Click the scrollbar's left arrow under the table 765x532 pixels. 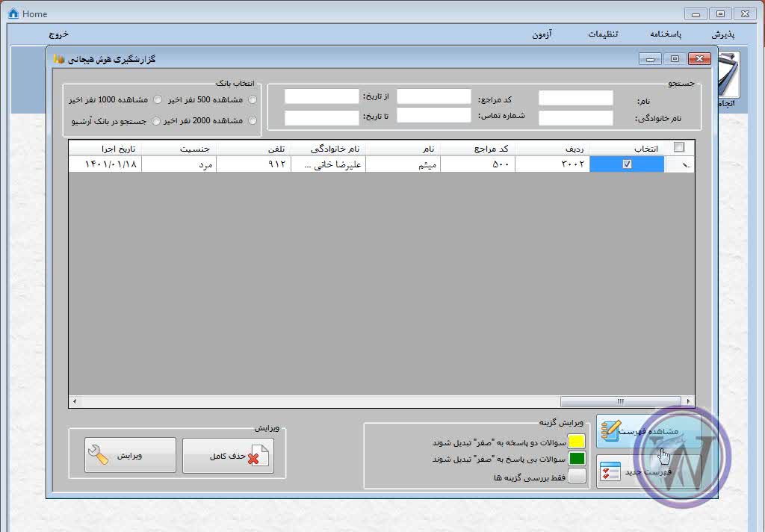coord(73,401)
